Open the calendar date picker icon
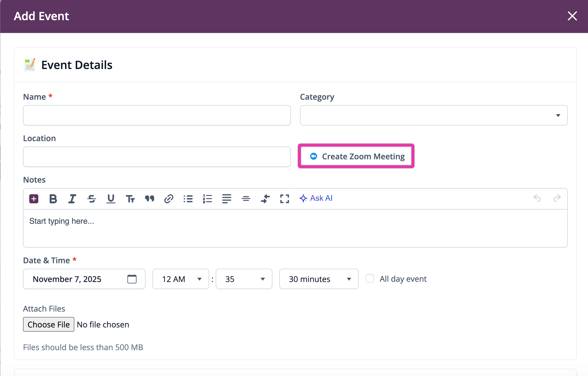The height and width of the screenshot is (376, 588). coord(132,279)
